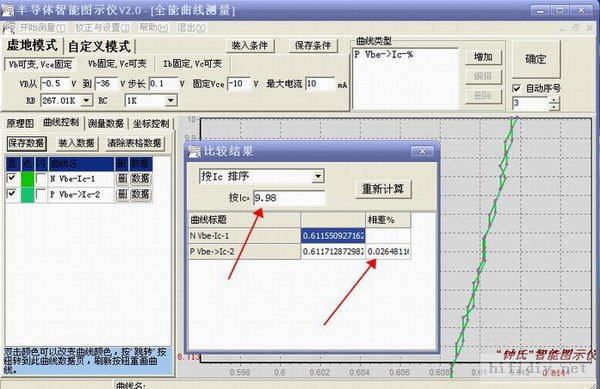
Task: Select the Vb固定, Vc可变 tab
Action: click(117, 64)
